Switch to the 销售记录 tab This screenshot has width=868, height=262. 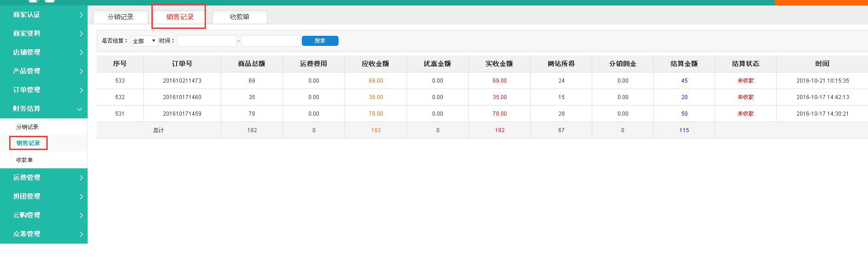pos(180,17)
